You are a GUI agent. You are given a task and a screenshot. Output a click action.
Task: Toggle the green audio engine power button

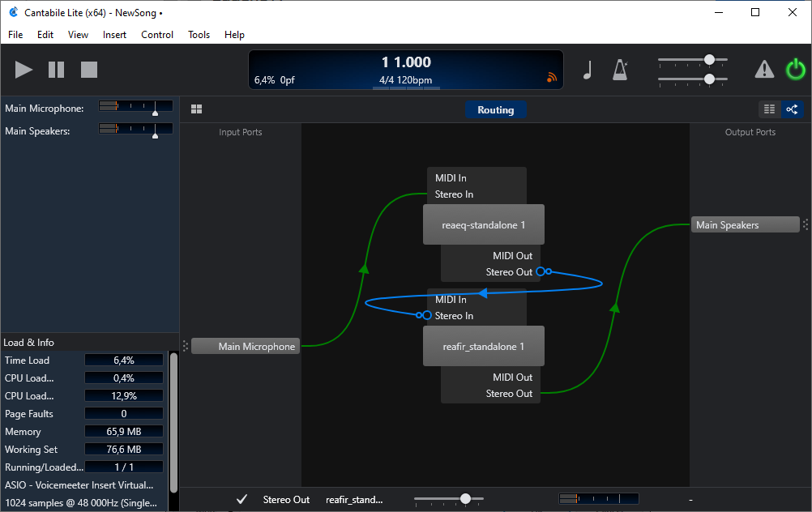point(796,70)
